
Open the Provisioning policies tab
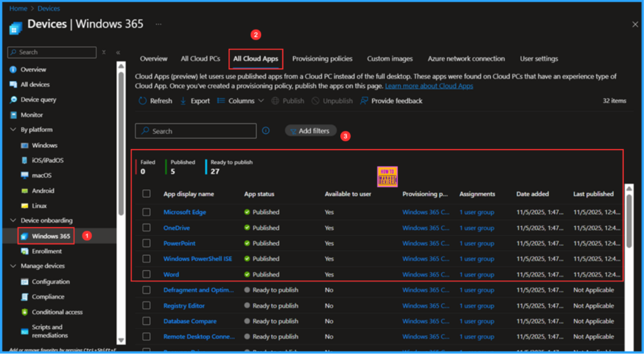[323, 58]
